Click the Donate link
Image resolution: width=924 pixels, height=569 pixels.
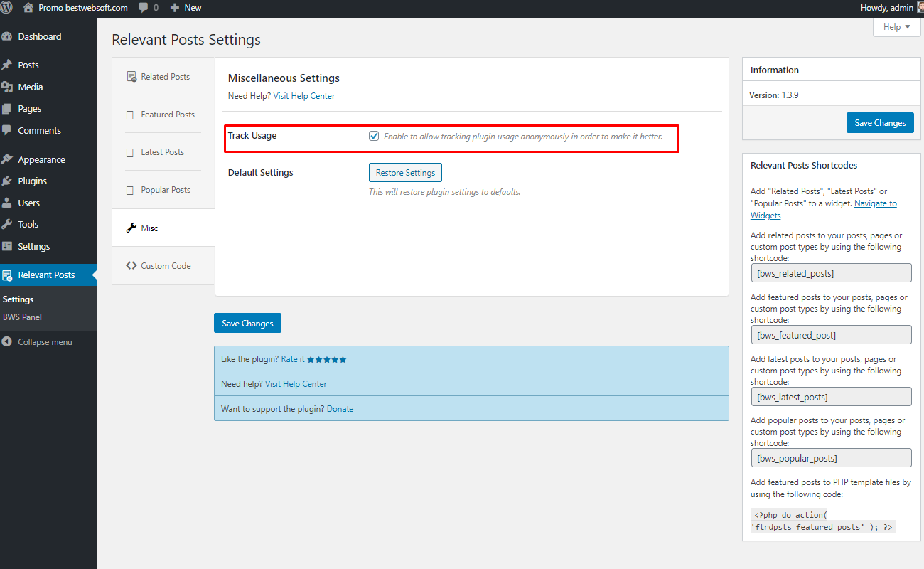[x=340, y=409]
